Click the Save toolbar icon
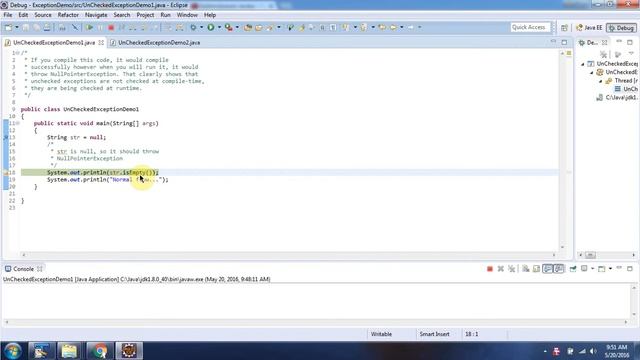 point(26,27)
